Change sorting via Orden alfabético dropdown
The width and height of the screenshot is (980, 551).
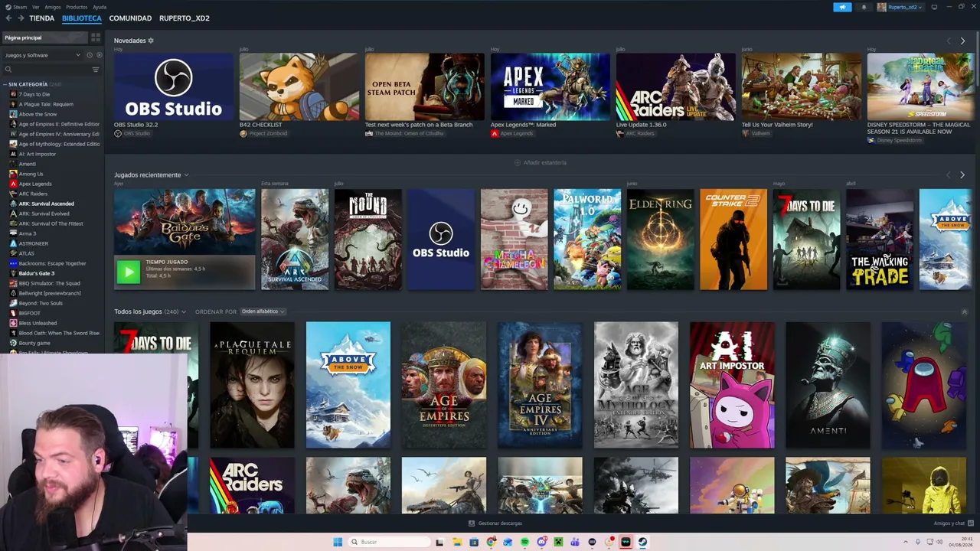[263, 311]
